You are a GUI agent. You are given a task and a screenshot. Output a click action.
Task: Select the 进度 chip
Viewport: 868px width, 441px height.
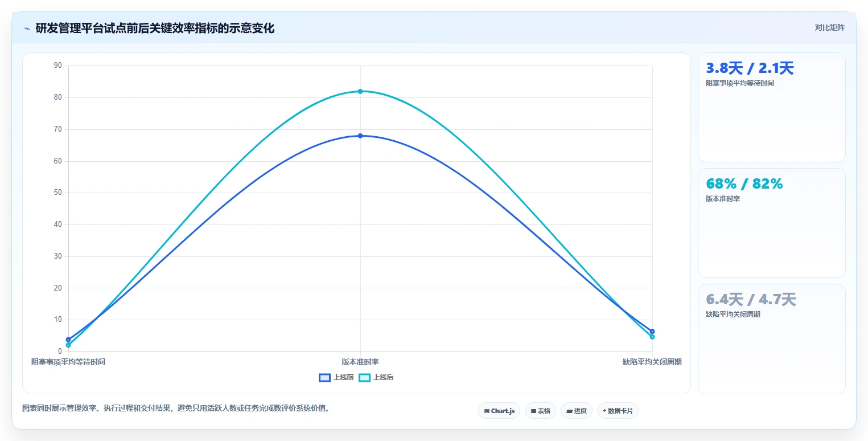pos(577,411)
